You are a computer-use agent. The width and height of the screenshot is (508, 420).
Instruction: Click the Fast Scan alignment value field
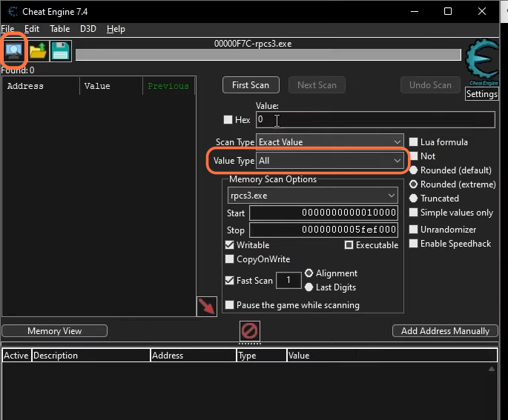click(x=288, y=280)
